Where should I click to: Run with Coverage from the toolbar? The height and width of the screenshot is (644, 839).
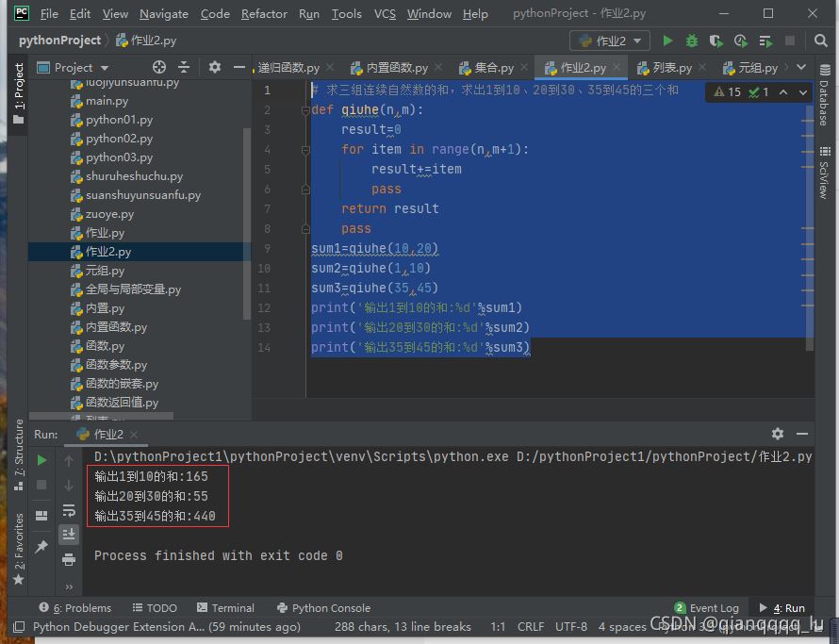(x=716, y=41)
